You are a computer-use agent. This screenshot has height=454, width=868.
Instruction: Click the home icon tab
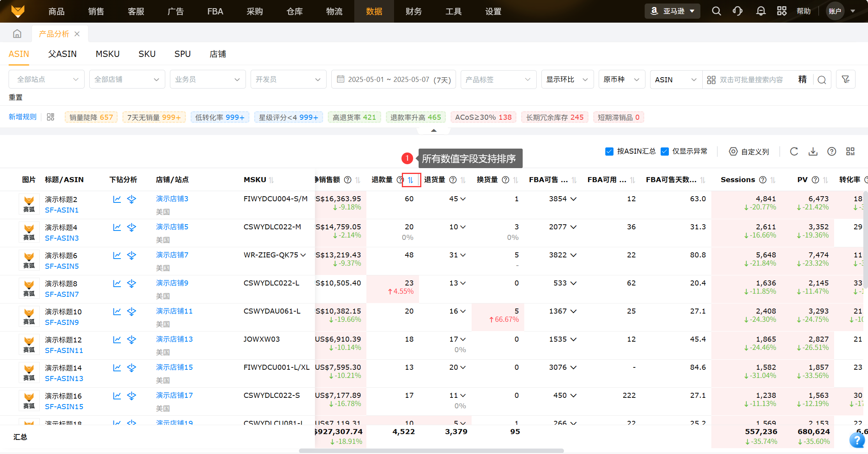coord(17,34)
